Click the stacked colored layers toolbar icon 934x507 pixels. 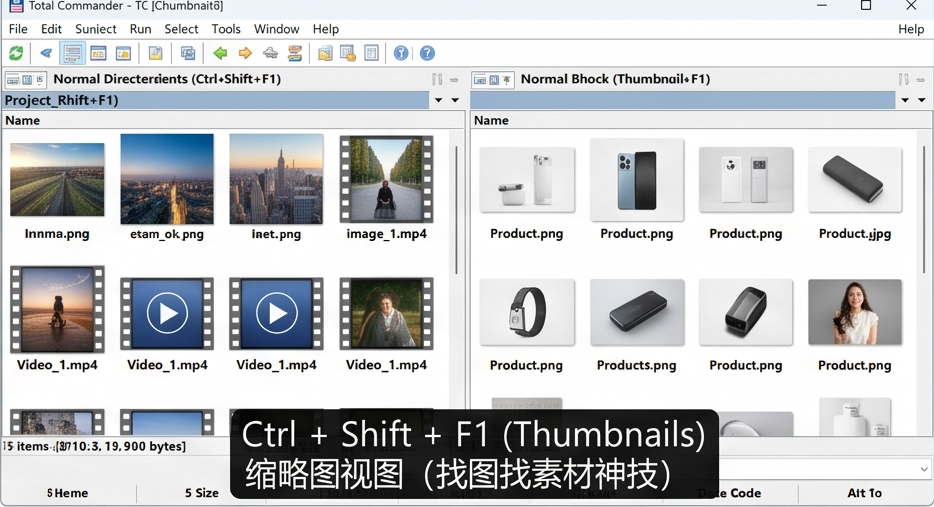pos(294,53)
